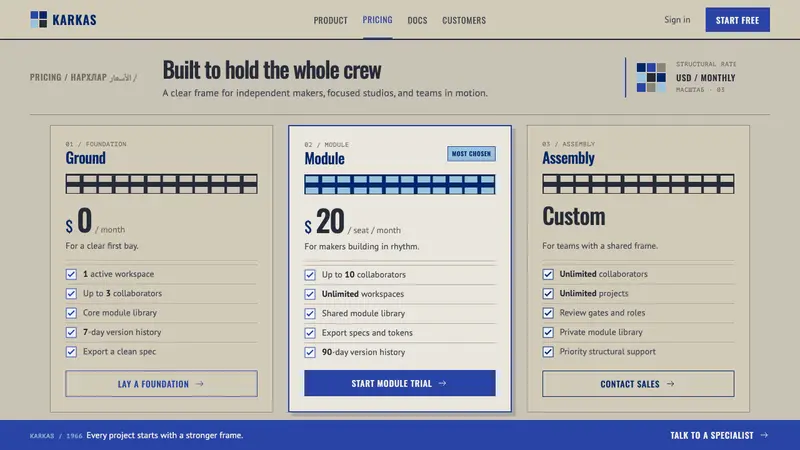Click the Contact Sales button
This screenshot has height=450, width=800.
click(638, 384)
